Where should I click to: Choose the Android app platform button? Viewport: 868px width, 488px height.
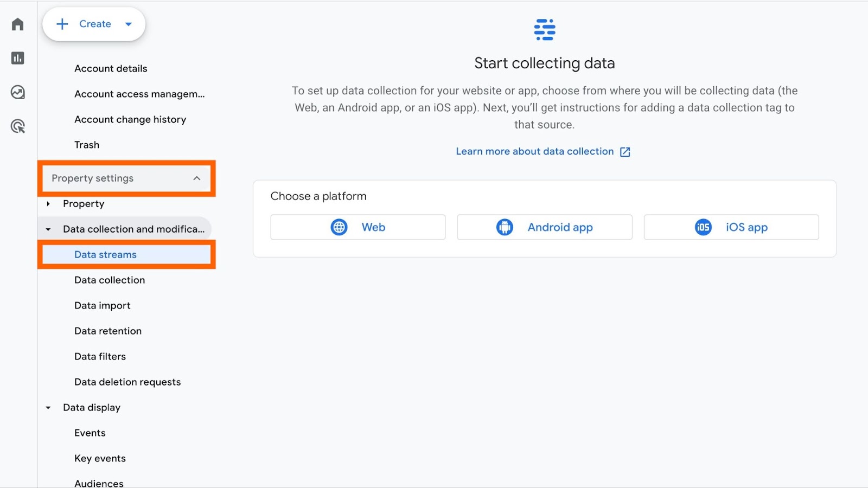[x=544, y=227]
